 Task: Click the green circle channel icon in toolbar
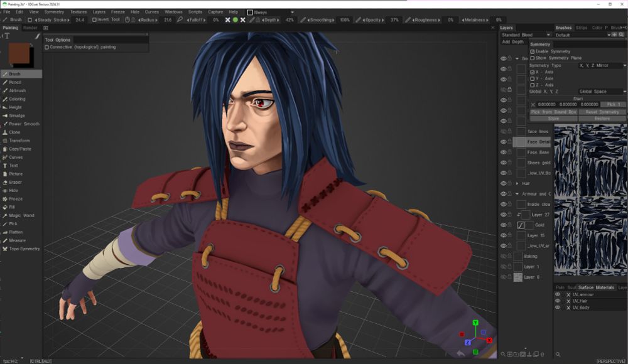click(235, 19)
